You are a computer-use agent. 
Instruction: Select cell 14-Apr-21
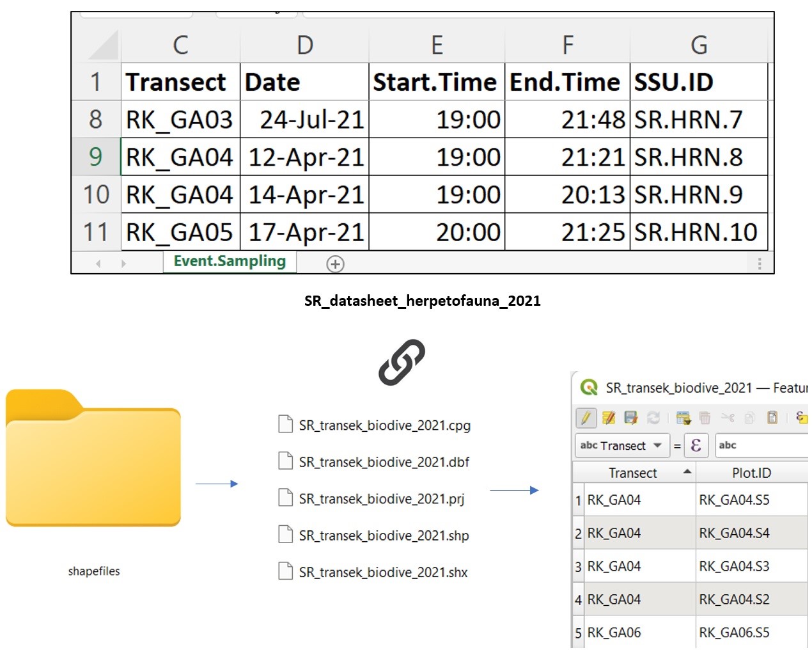point(305,194)
